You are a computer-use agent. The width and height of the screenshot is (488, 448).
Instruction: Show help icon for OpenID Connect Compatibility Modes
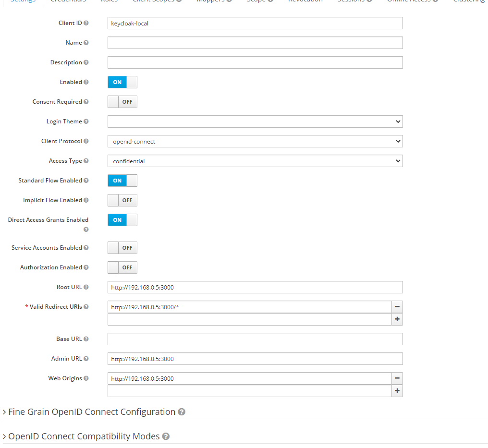point(166,436)
